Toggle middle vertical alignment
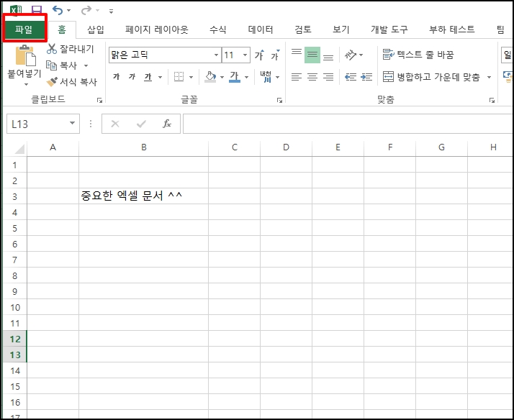 tap(312, 55)
